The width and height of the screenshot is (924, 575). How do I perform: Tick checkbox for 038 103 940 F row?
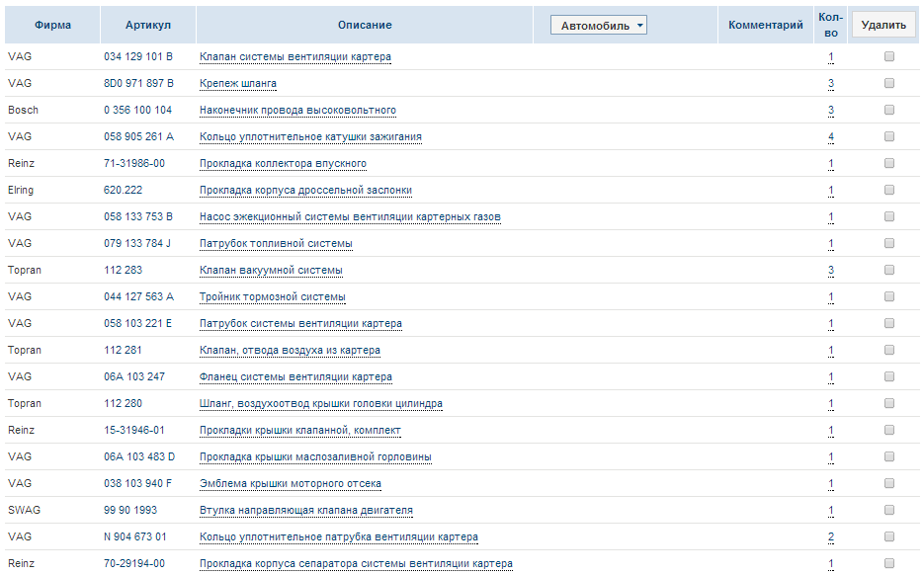(x=889, y=483)
